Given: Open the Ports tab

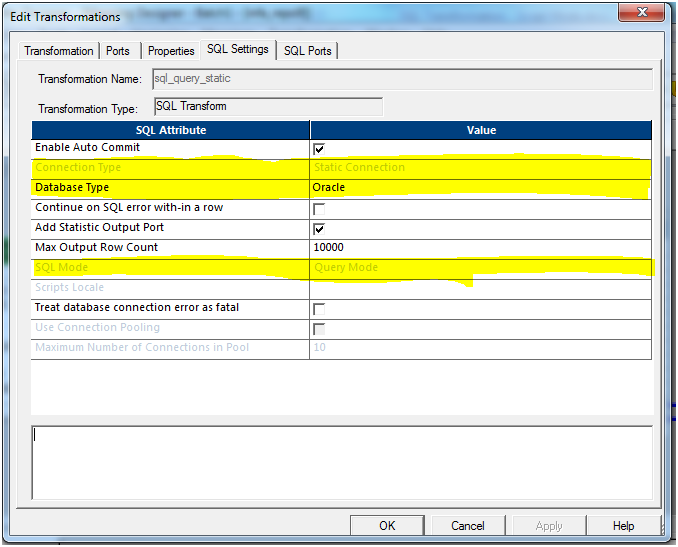Looking at the screenshot, I should (x=118, y=51).
